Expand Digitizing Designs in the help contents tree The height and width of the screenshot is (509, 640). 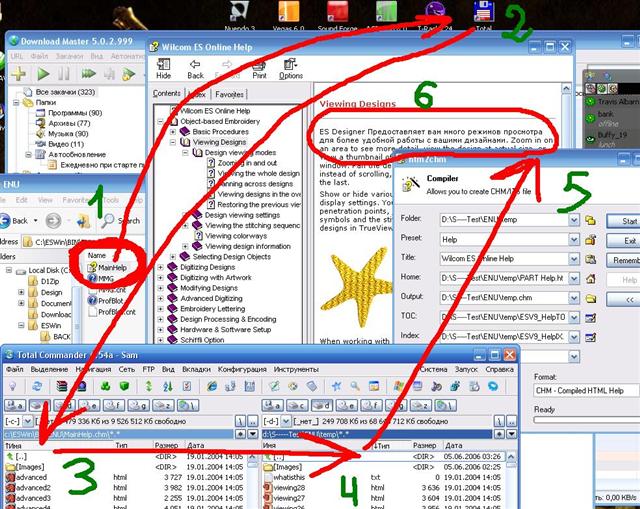click(160, 267)
